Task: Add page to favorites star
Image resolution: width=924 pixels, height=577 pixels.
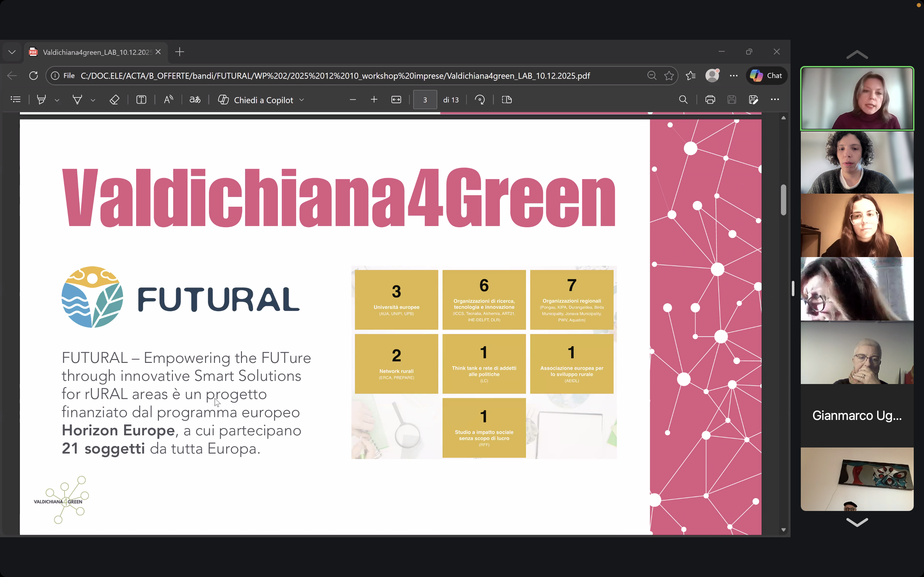Action: click(x=669, y=76)
